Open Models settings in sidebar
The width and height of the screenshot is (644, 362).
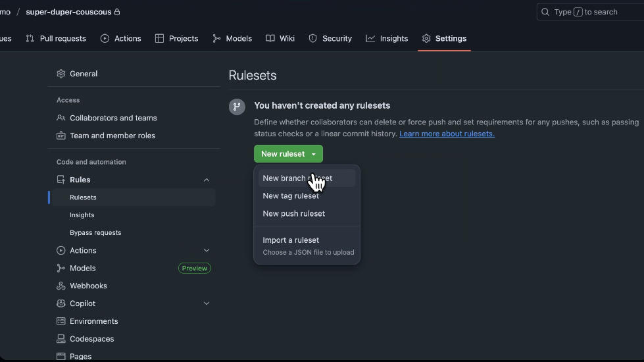82,268
